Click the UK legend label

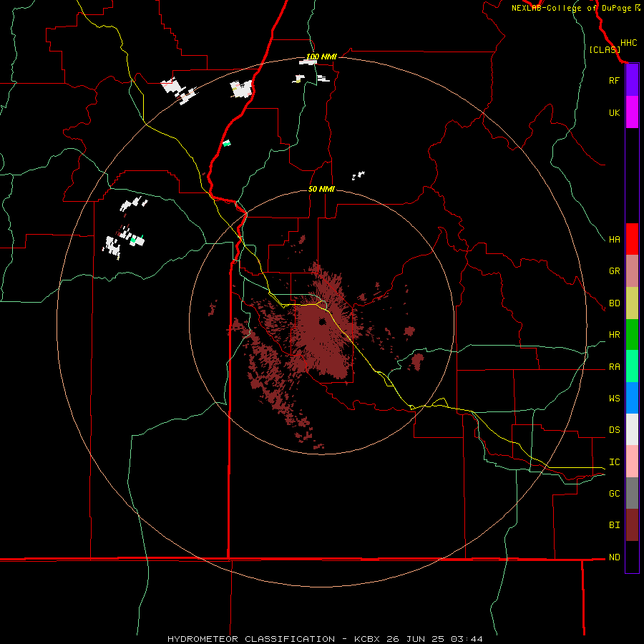coord(614,112)
